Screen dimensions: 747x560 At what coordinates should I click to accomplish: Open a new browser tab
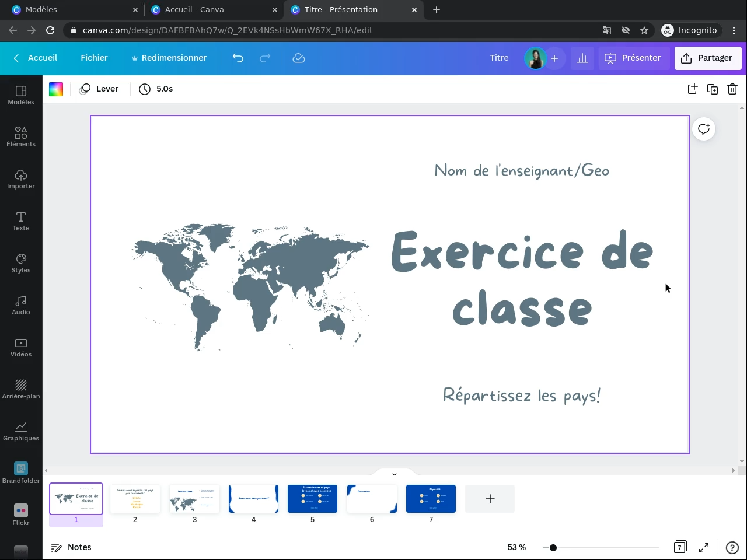(x=437, y=9)
